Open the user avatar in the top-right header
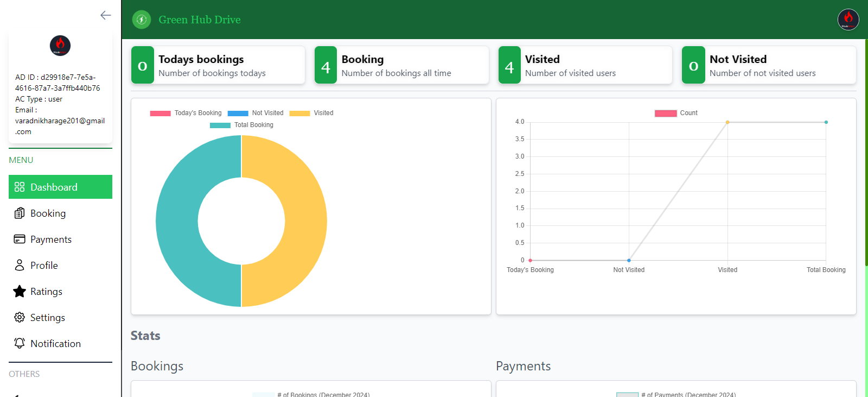 click(848, 20)
